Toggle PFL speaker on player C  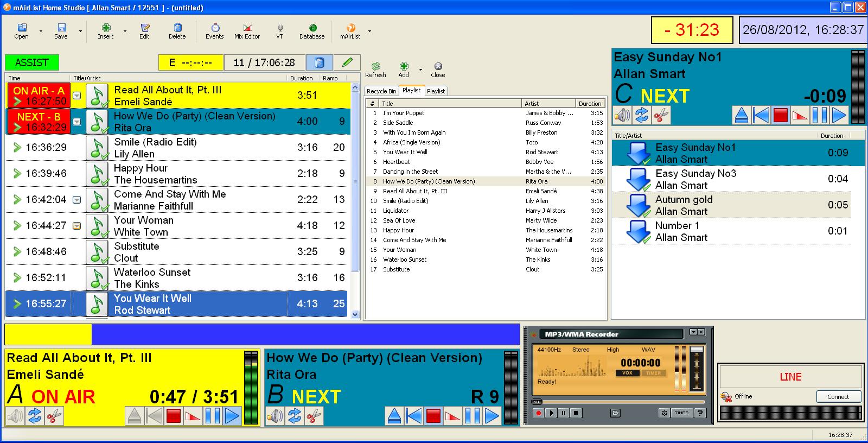point(622,115)
